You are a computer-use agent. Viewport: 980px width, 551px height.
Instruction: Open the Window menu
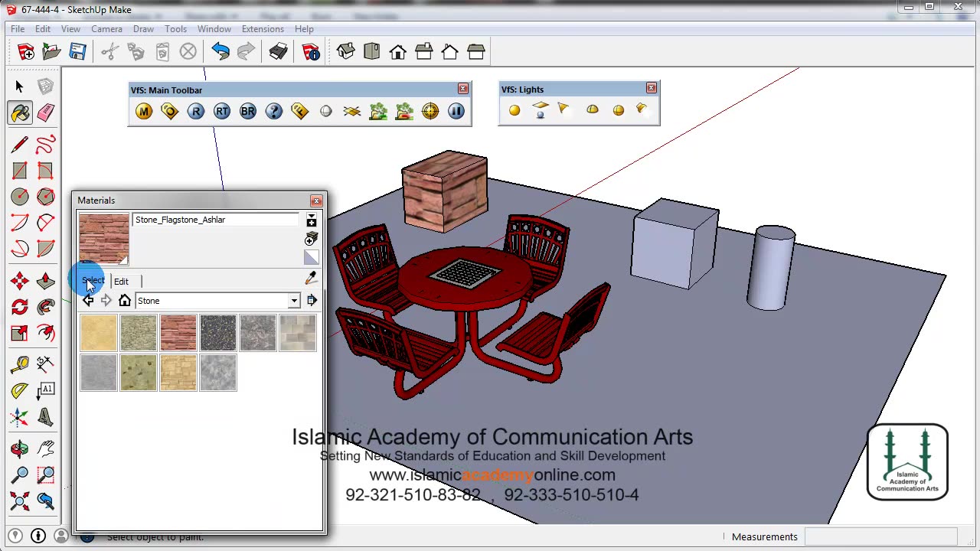214,29
